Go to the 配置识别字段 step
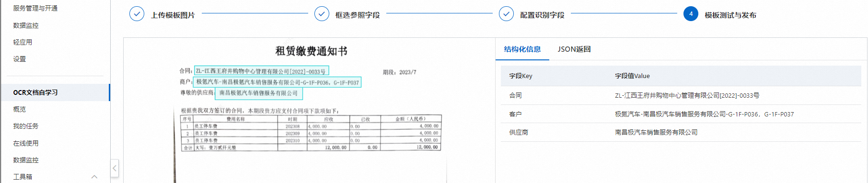The height and width of the screenshot is (183, 868). point(542,15)
